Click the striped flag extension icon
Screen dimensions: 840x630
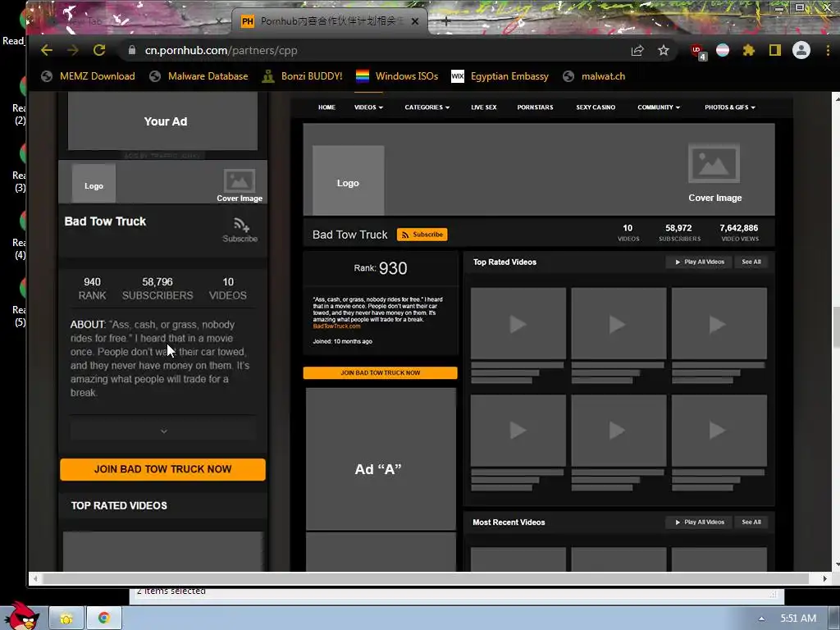tap(723, 50)
